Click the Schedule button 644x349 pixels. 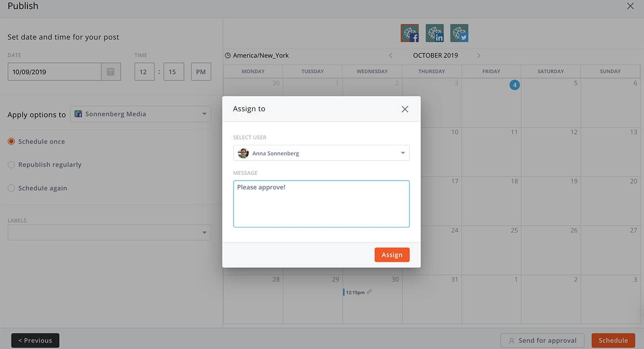(613, 341)
